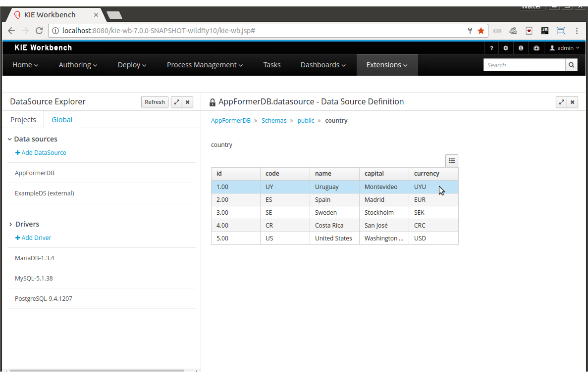Open settings gear icon in top bar

(x=506, y=48)
